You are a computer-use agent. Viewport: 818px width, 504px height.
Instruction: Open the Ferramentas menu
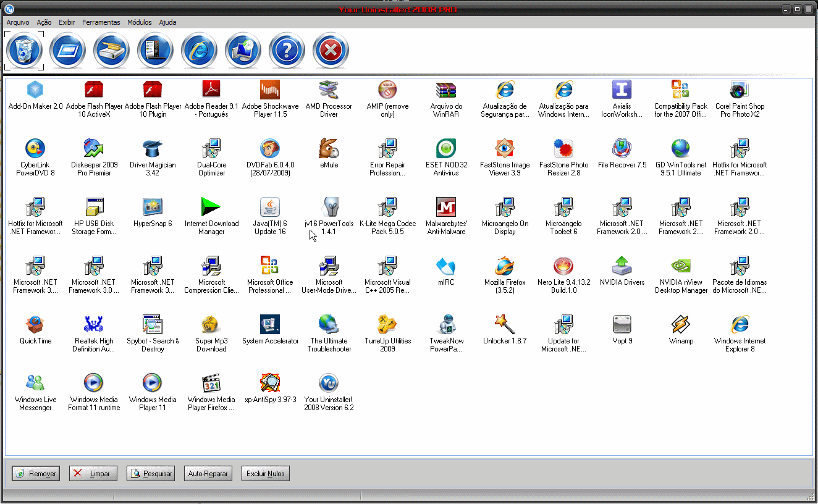(101, 22)
